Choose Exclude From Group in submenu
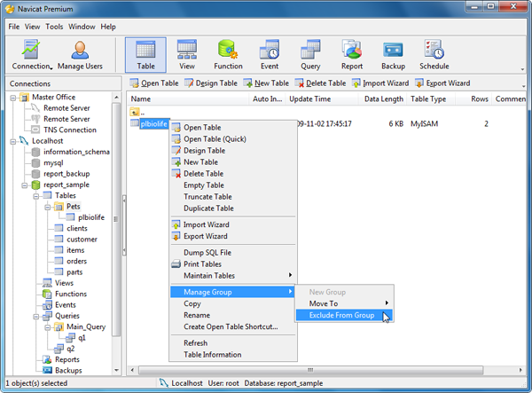The width and height of the screenshot is (532, 393). (344, 315)
